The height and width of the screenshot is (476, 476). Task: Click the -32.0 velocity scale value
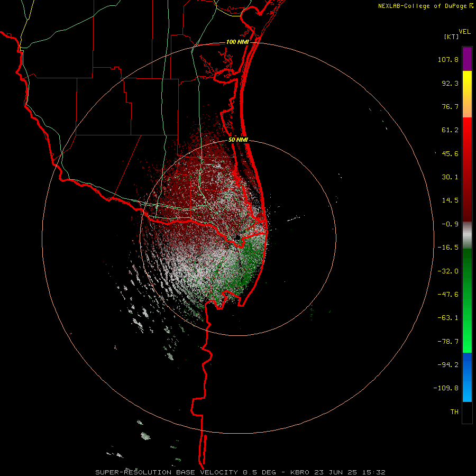[x=448, y=271]
